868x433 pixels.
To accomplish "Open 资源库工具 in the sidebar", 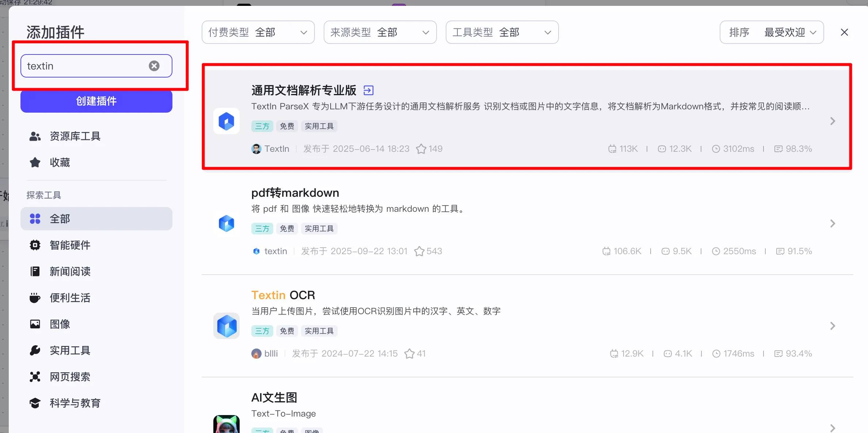I will [x=96, y=136].
